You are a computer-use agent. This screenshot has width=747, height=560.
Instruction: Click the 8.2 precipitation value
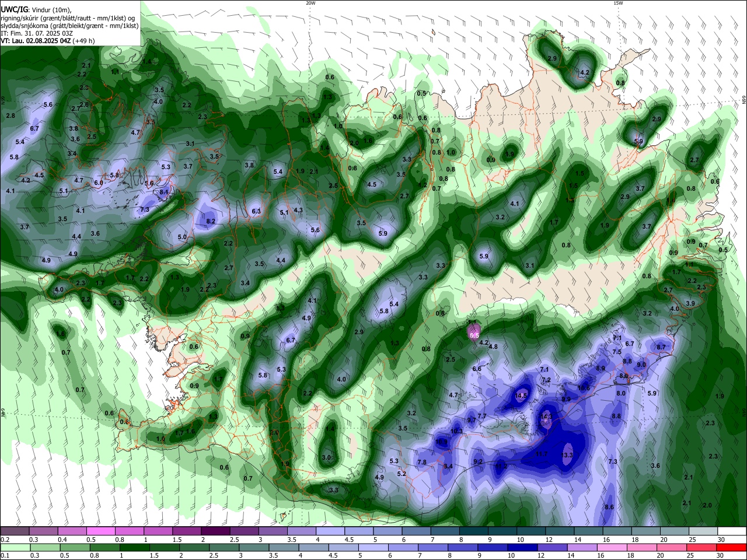211,221
